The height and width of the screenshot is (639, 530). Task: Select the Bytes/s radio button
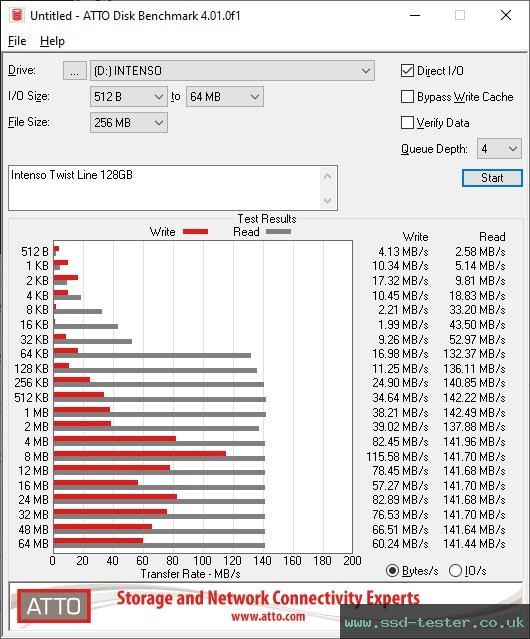tap(392, 571)
